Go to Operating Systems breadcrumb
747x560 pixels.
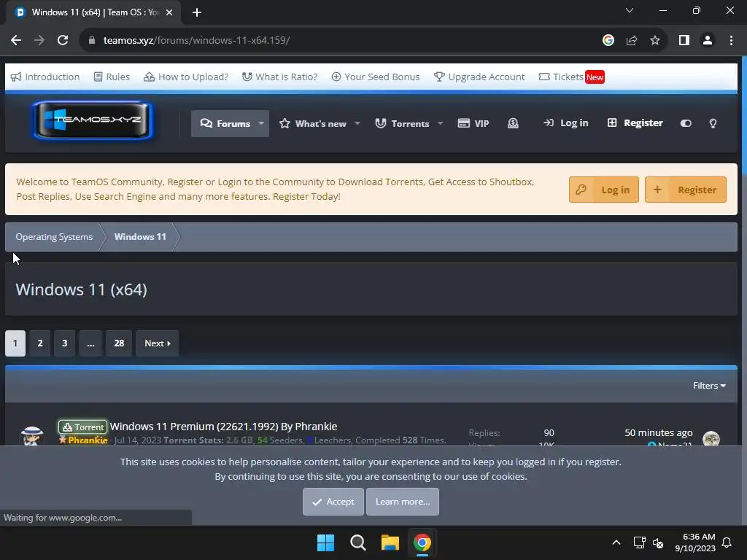click(x=54, y=237)
